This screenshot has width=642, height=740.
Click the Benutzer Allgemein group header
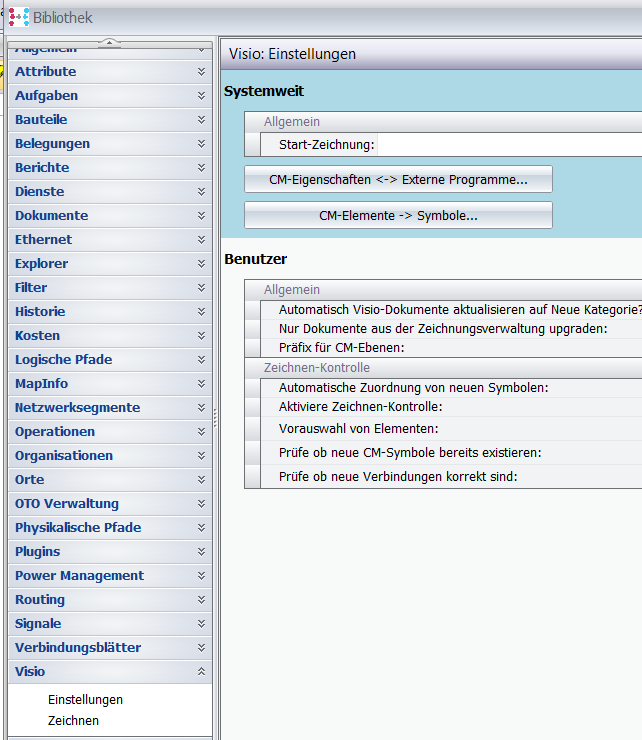(443, 290)
